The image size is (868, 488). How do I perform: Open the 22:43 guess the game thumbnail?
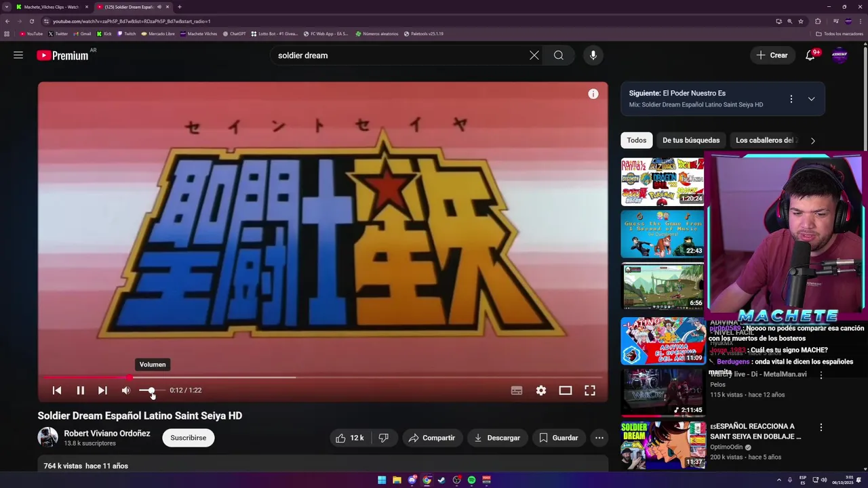click(x=663, y=234)
